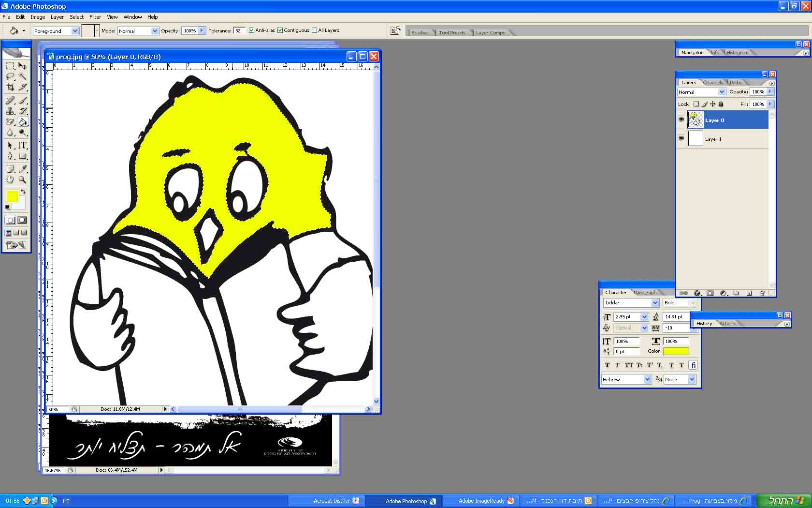
Task: Switch to the Actions tab
Action: [727, 324]
